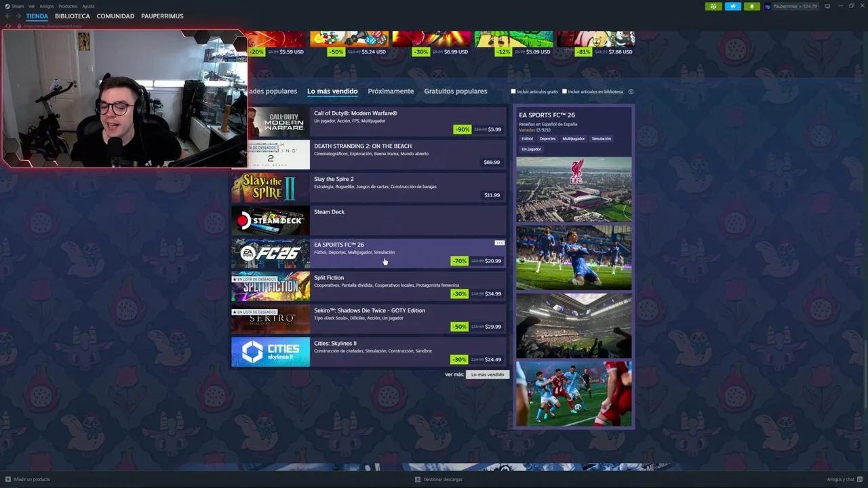Click the Split Fiction capsule image
Viewport: 868px width, 488px height.
pos(271,287)
